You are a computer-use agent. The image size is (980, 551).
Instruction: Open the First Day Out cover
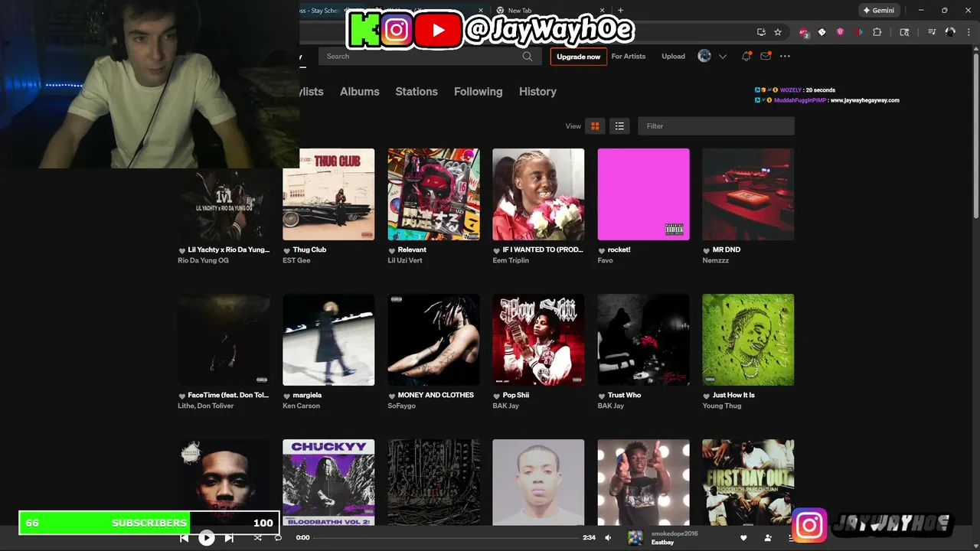pos(748,482)
